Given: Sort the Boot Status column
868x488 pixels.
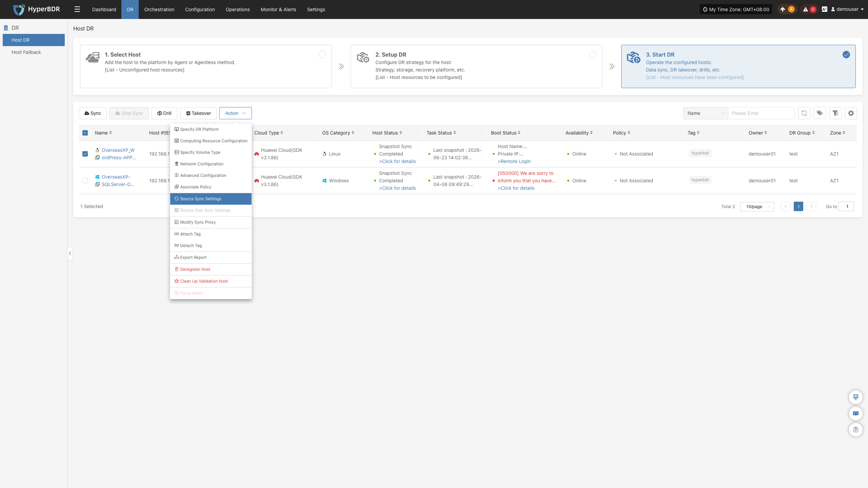Looking at the screenshot, I should pyautogui.click(x=519, y=133).
